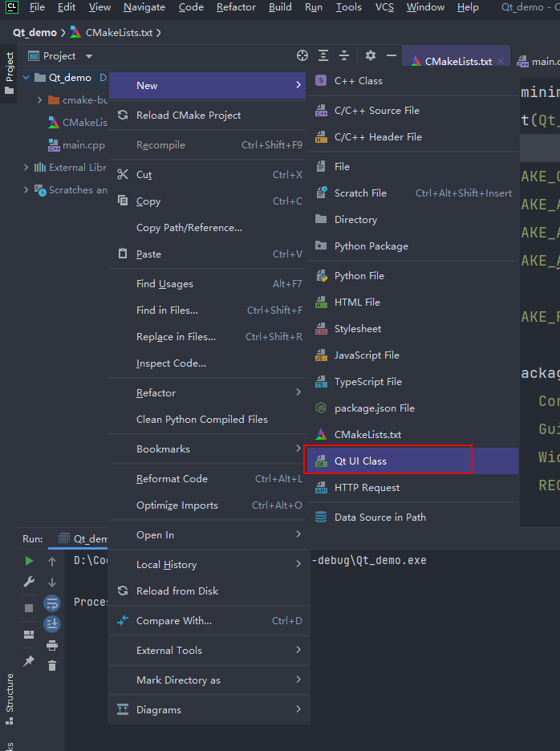Viewport: 560px width, 751px height.
Task: Click the Stop square icon in Run panel
Action: (29, 608)
